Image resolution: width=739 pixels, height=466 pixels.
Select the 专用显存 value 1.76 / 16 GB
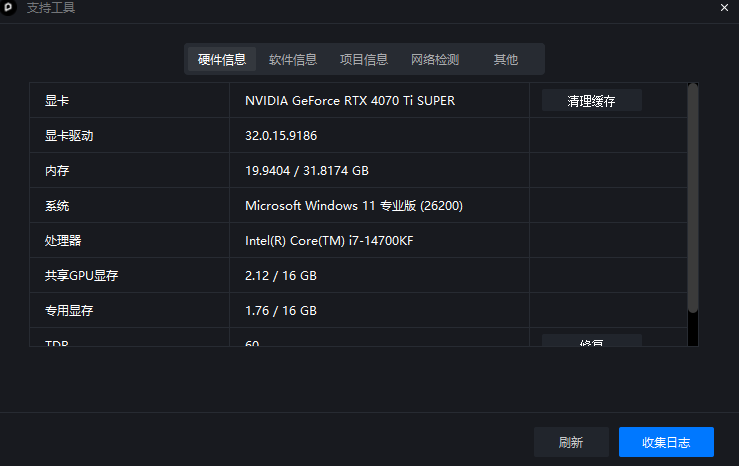tap(281, 311)
